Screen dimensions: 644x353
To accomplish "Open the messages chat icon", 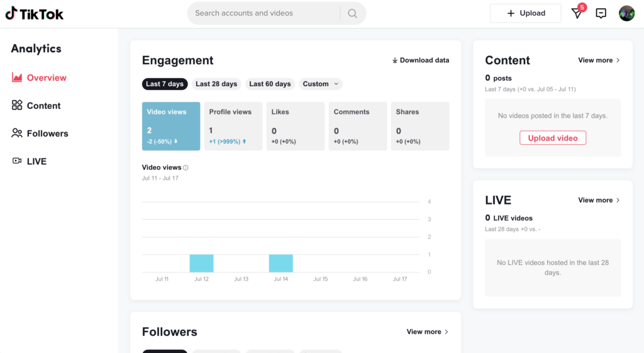I will click(601, 13).
